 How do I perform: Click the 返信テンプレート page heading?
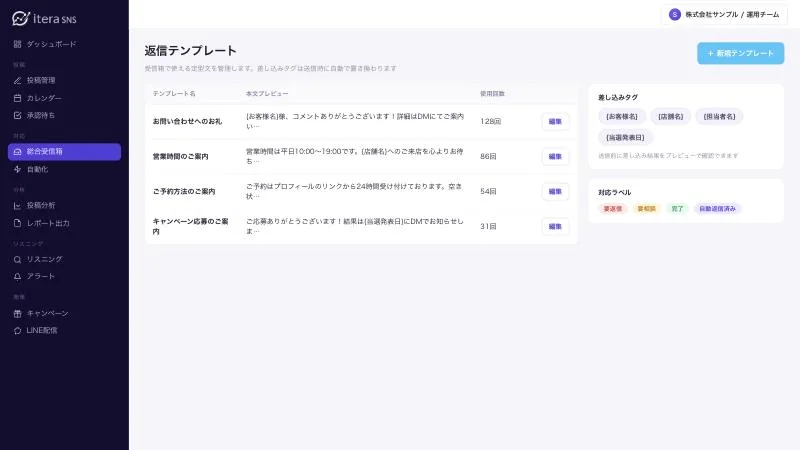pos(190,51)
